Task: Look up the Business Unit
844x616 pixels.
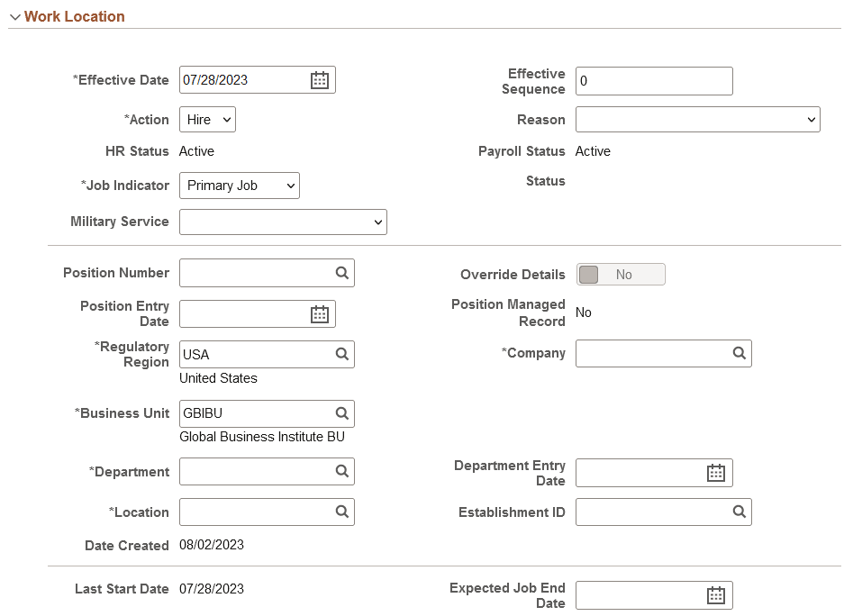Action: 341,413
